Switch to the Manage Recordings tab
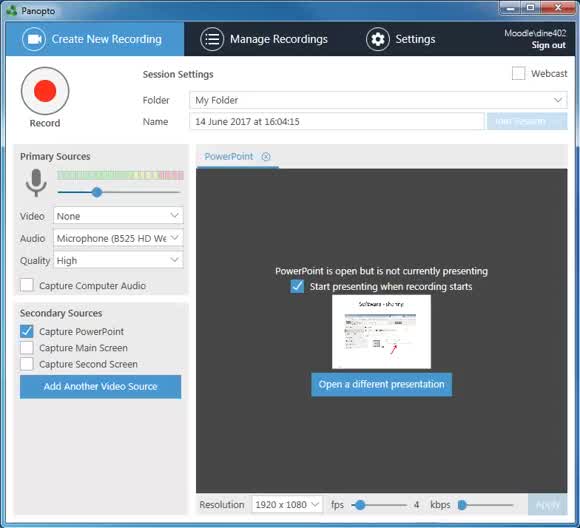Viewport: 580px width, 528px height. (x=264, y=39)
